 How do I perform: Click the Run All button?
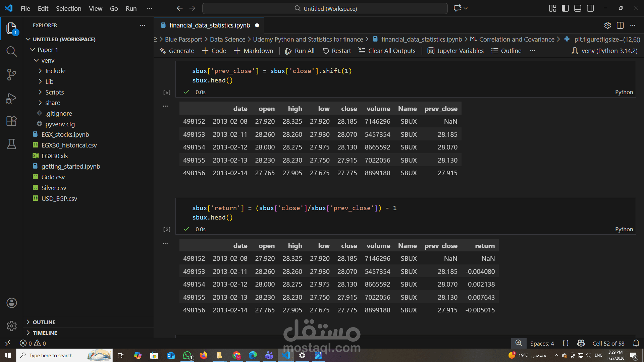coord(300,51)
